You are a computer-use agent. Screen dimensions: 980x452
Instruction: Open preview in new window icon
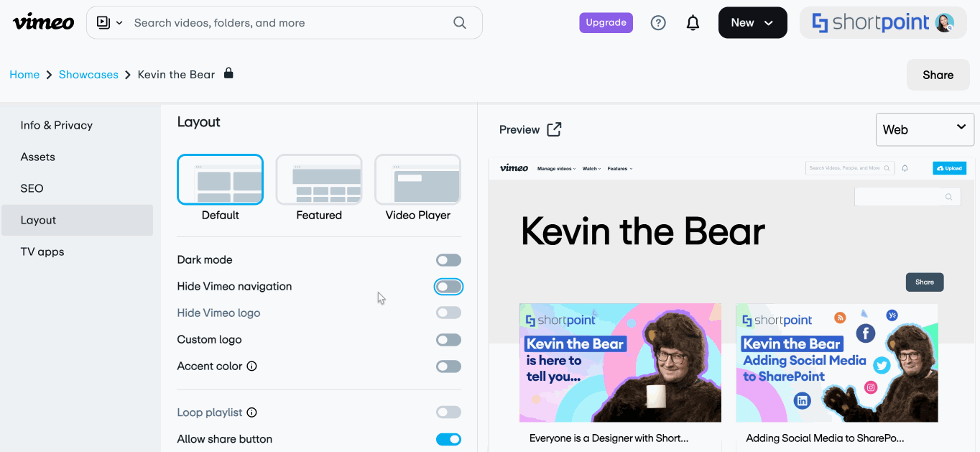(x=554, y=129)
